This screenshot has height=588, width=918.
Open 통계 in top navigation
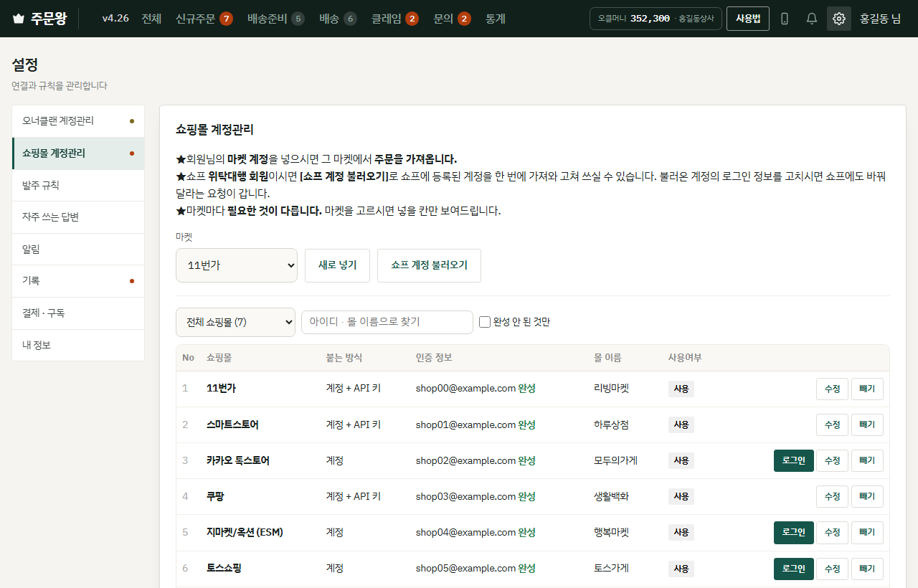pyautogui.click(x=496, y=19)
